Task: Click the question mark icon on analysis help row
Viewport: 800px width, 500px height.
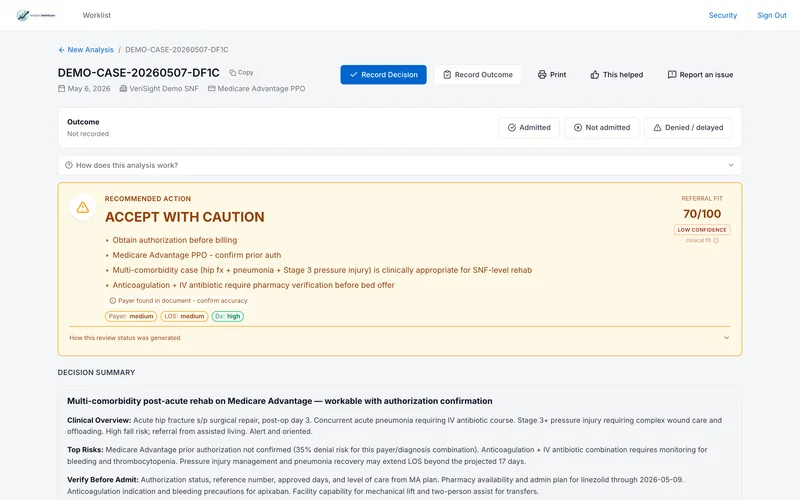Action: pos(69,165)
